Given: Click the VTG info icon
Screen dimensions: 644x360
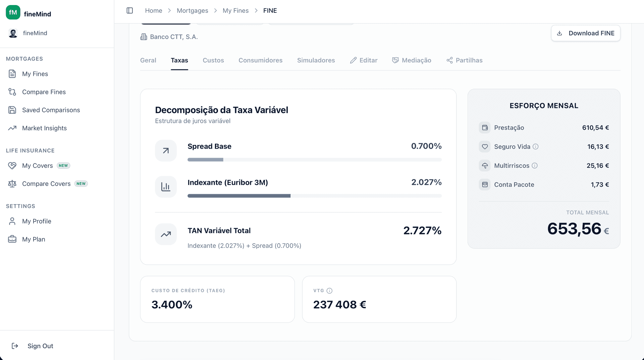Looking at the screenshot, I should (x=329, y=291).
